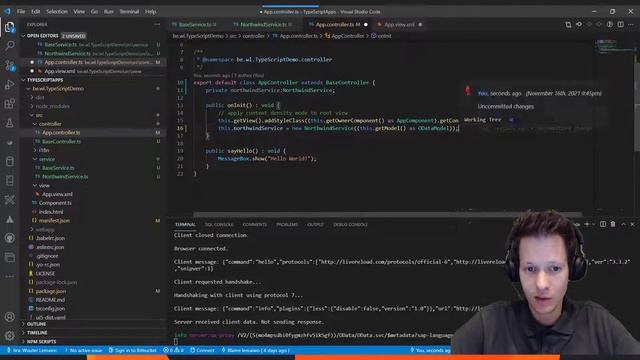This screenshot has width=640, height=360.
Task: Click the editor horizontal scrollbar
Action: (x=387, y=214)
